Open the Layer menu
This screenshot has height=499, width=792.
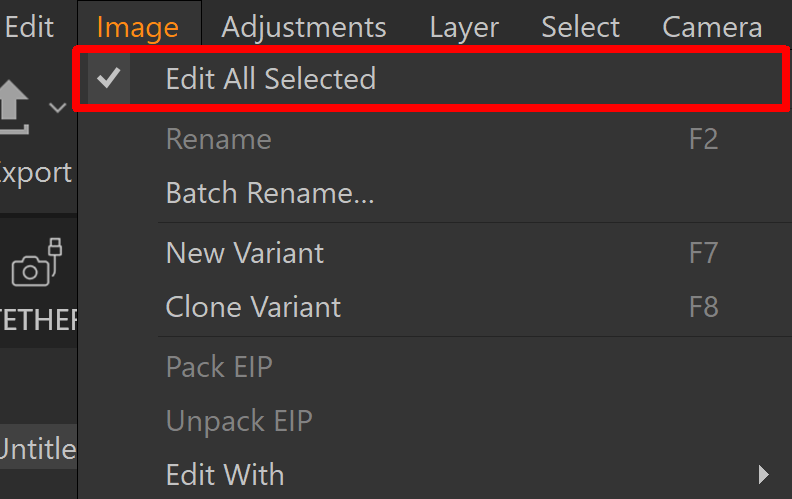pyautogui.click(x=464, y=27)
